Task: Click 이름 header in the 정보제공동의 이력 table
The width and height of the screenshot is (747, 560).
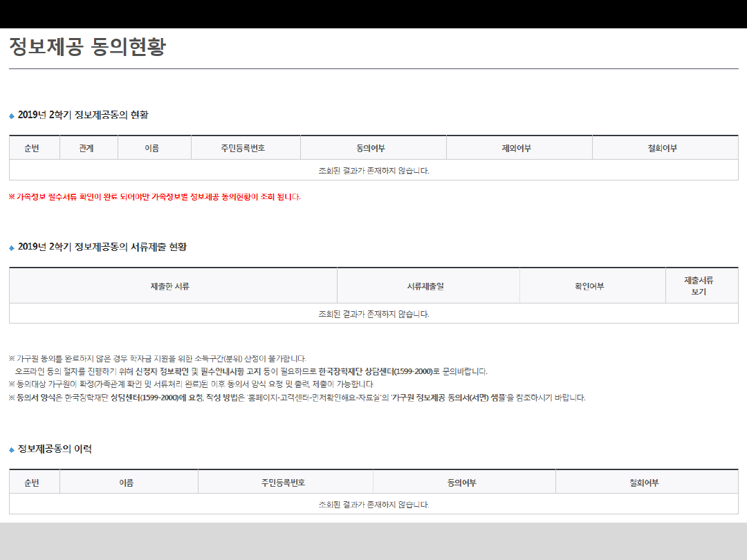Action: [126, 483]
